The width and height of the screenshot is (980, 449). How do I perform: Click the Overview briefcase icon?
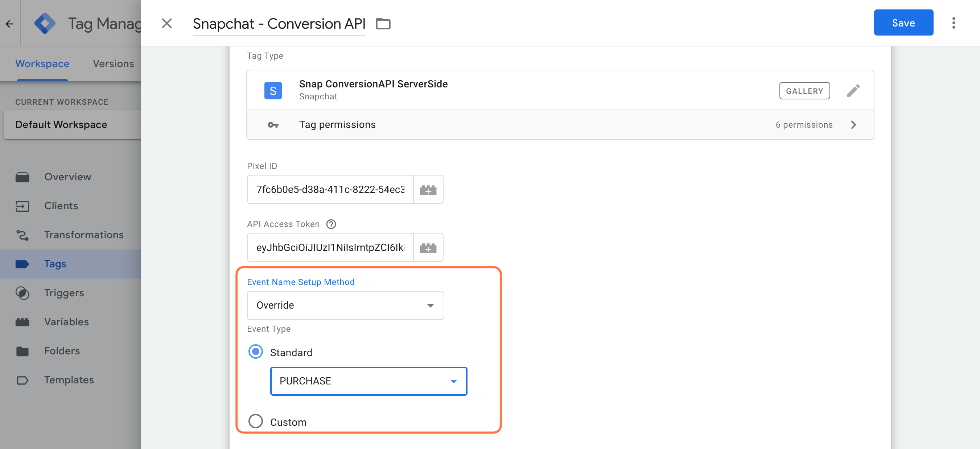22,177
